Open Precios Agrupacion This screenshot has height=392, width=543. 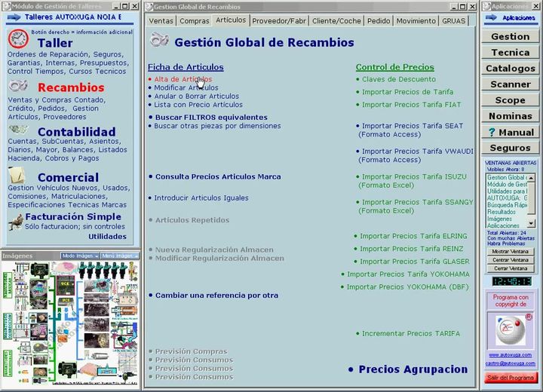413,369
